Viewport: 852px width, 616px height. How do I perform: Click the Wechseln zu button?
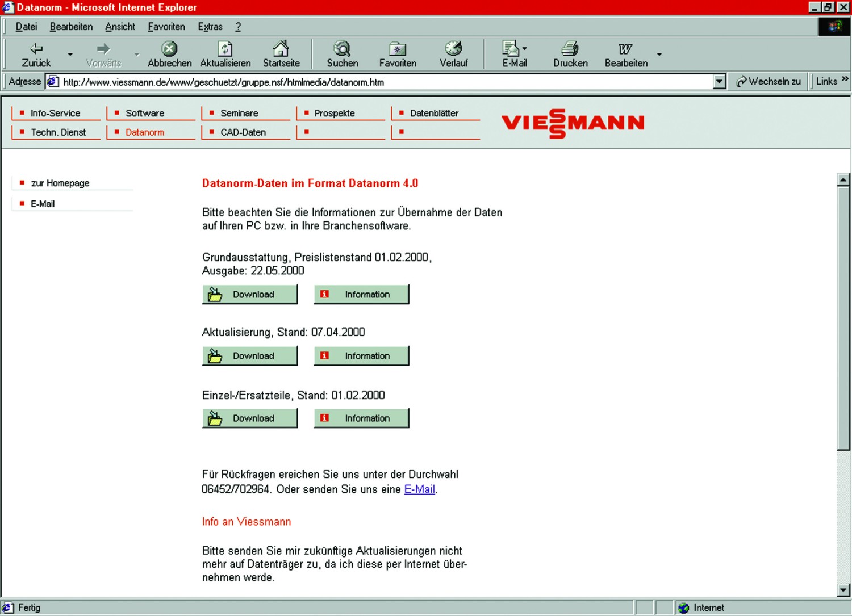point(769,82)
